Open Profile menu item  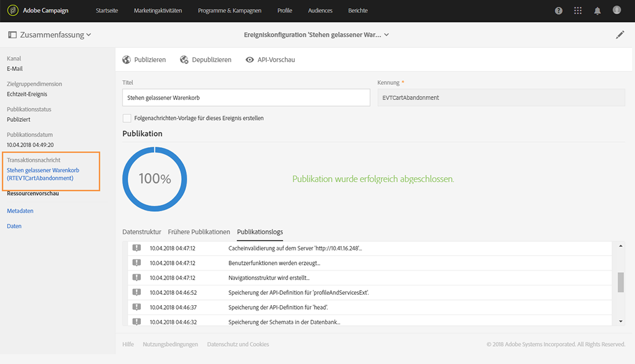[x=285, y=10]
